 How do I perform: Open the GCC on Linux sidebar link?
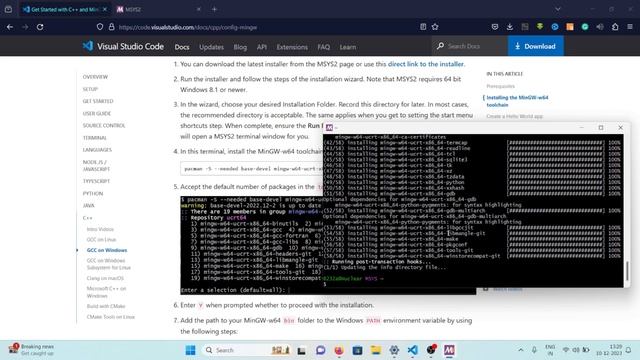(x=101, y=240)
